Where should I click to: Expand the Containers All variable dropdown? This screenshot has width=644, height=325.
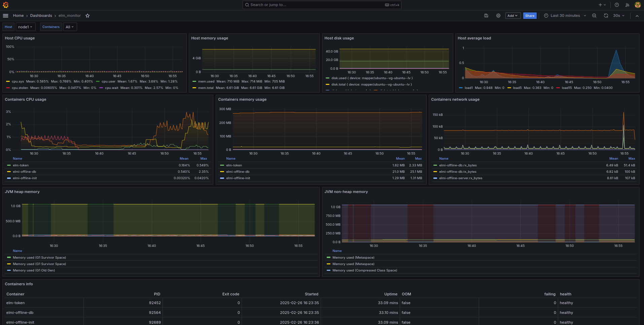[70, 27]
